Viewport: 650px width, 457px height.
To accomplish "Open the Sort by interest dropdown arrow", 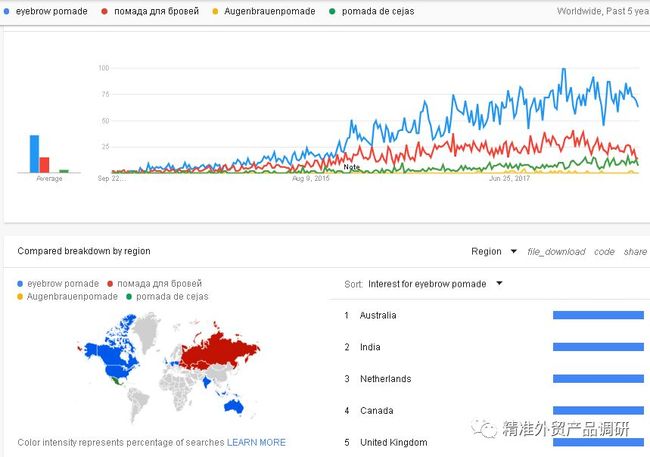I will [x=500, y=284].
